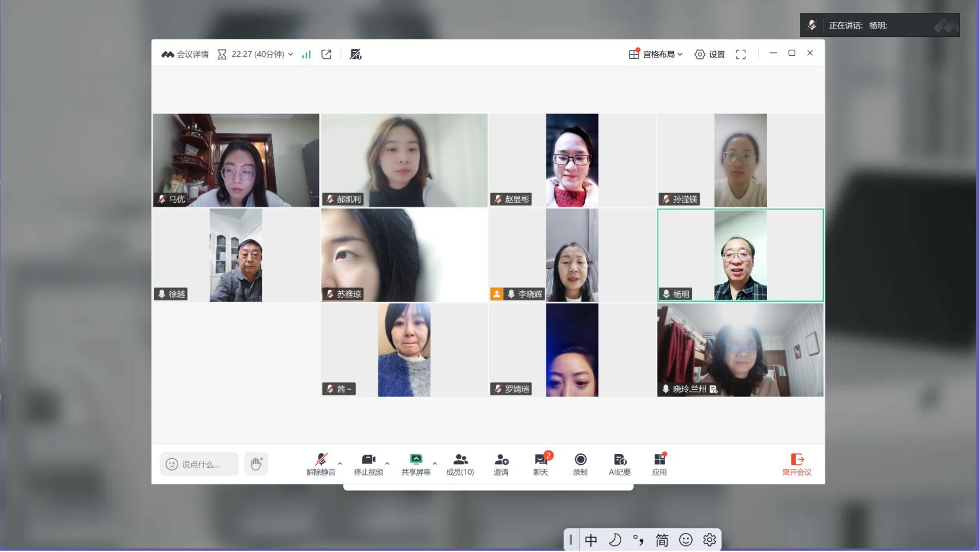
Task: Open 会议详情 meeting details
Action: 185,55
